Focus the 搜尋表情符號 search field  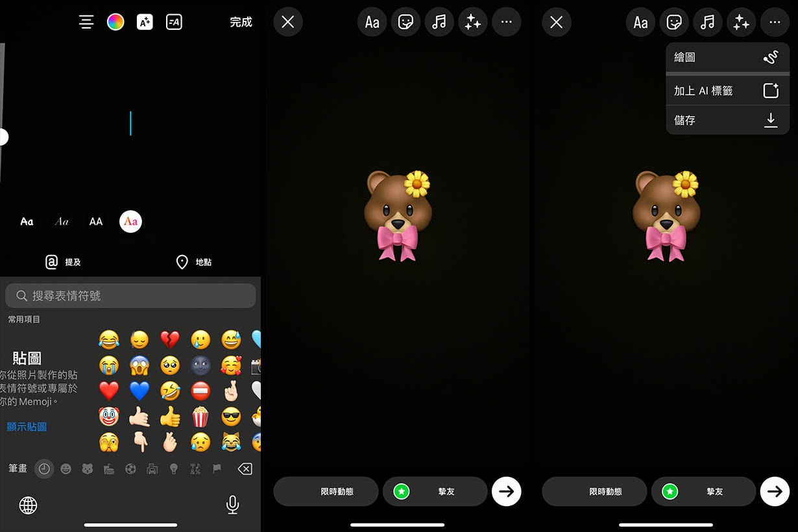click(x=130, y=296)
